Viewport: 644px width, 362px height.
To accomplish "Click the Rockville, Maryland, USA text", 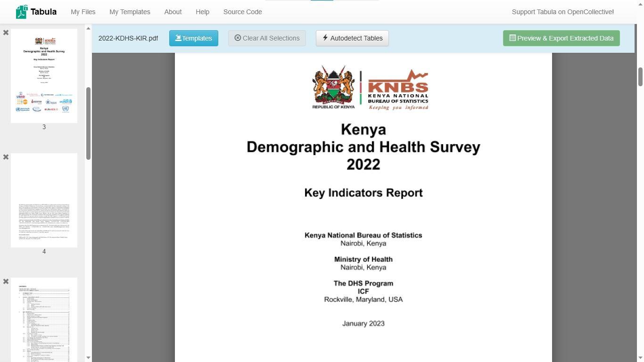I will [363, 299].
